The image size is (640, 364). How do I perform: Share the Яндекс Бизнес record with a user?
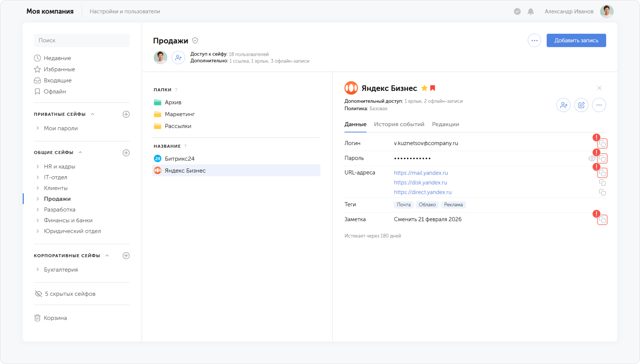click(563, 105)
